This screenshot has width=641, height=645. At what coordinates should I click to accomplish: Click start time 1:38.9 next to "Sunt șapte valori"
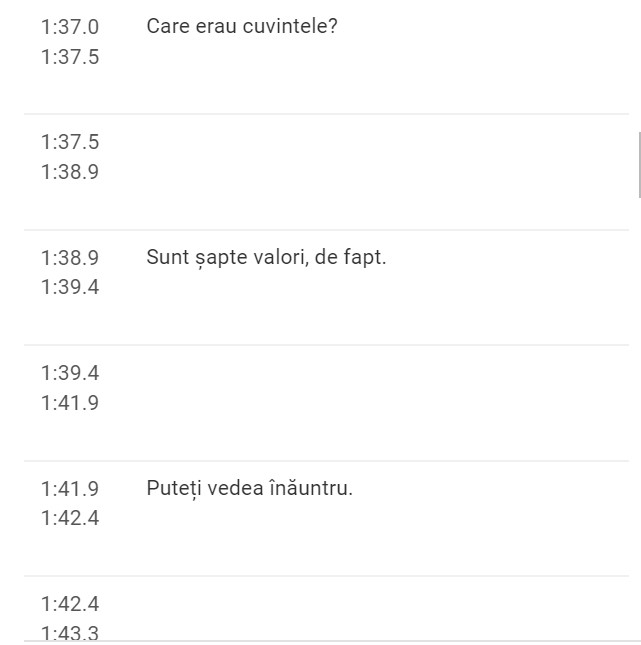click(70, 258)
